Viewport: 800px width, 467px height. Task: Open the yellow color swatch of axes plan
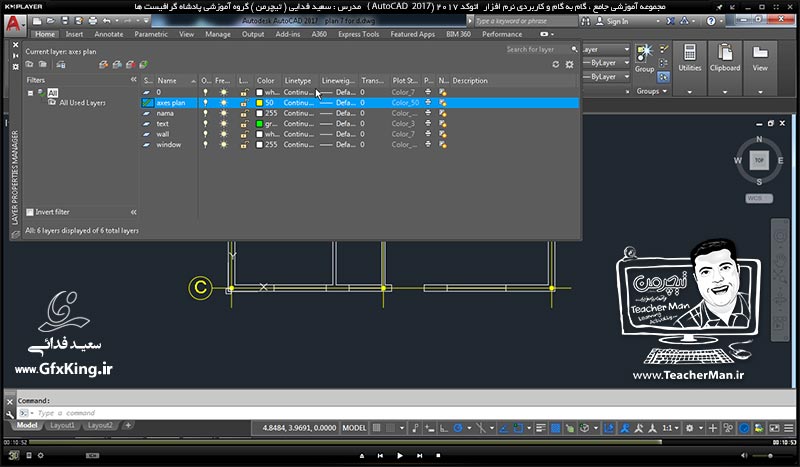click(x=259, y=103)
